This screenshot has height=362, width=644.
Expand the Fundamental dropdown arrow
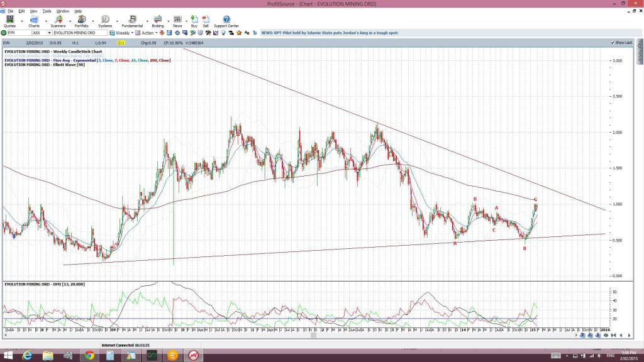pyautogui.click(x=147, y=21)
